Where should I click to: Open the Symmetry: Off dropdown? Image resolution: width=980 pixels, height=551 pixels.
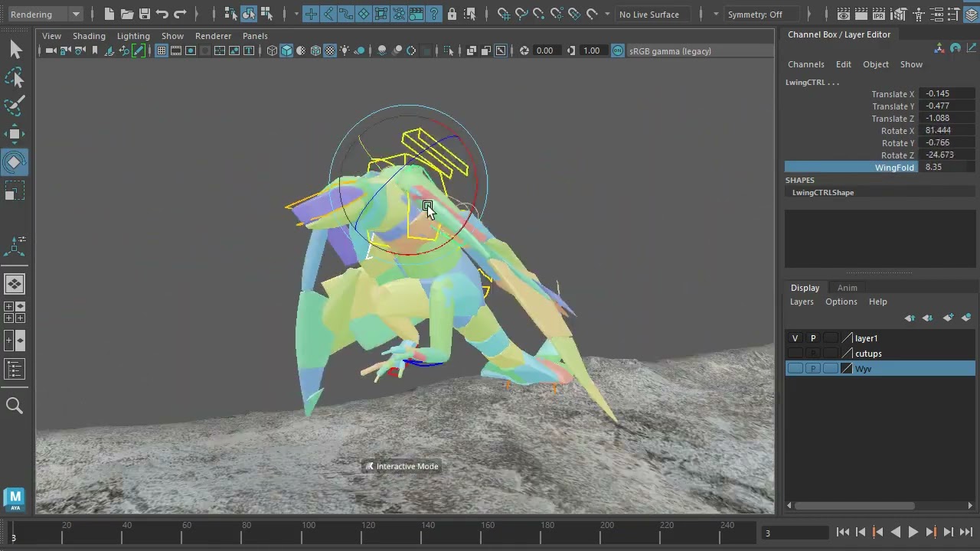761,14
